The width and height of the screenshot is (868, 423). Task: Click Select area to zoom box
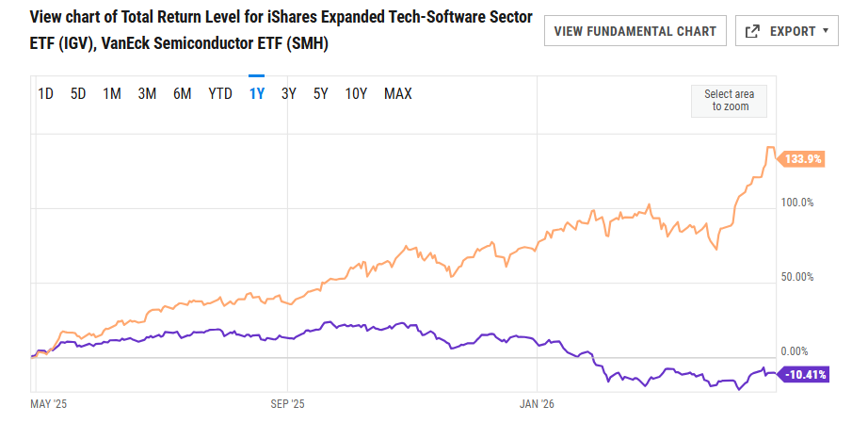(x=730, y=100)
